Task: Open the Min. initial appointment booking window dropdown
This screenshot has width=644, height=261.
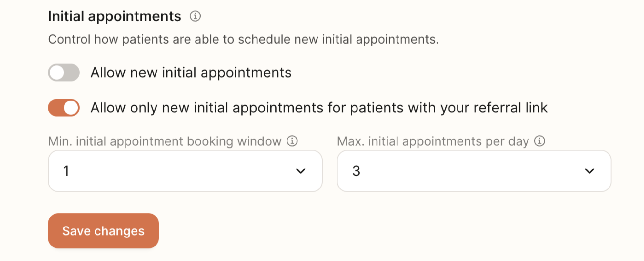Action: pos(185,171)
